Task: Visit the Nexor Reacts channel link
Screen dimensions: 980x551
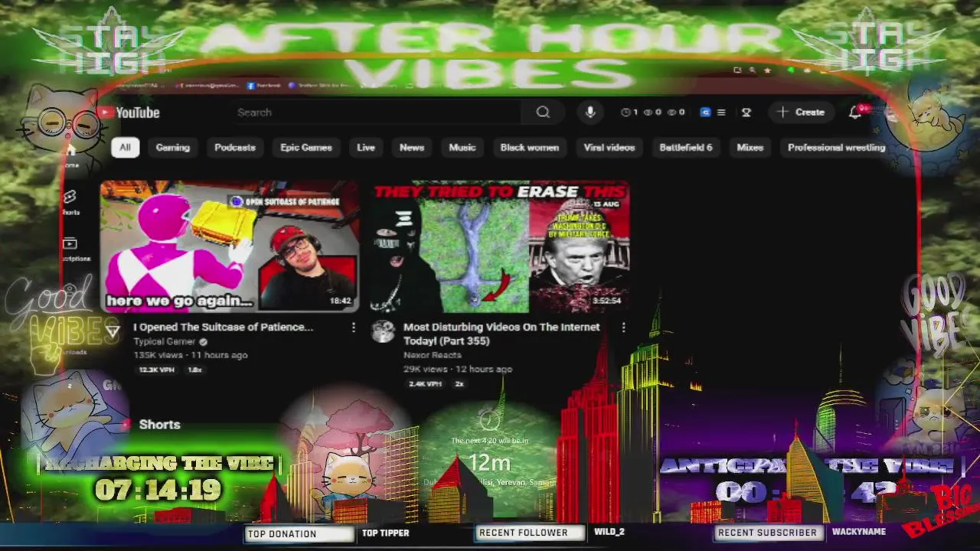Action: click(x=433, y=355)
